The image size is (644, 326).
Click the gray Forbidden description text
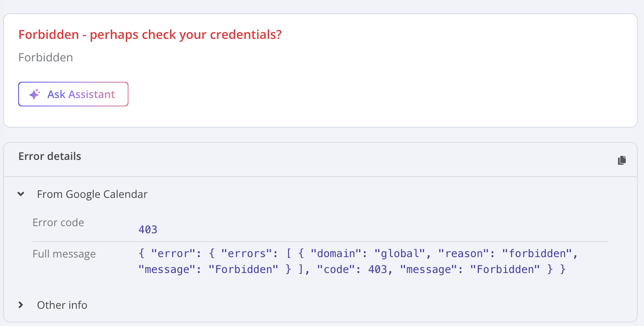coord(46,57)
